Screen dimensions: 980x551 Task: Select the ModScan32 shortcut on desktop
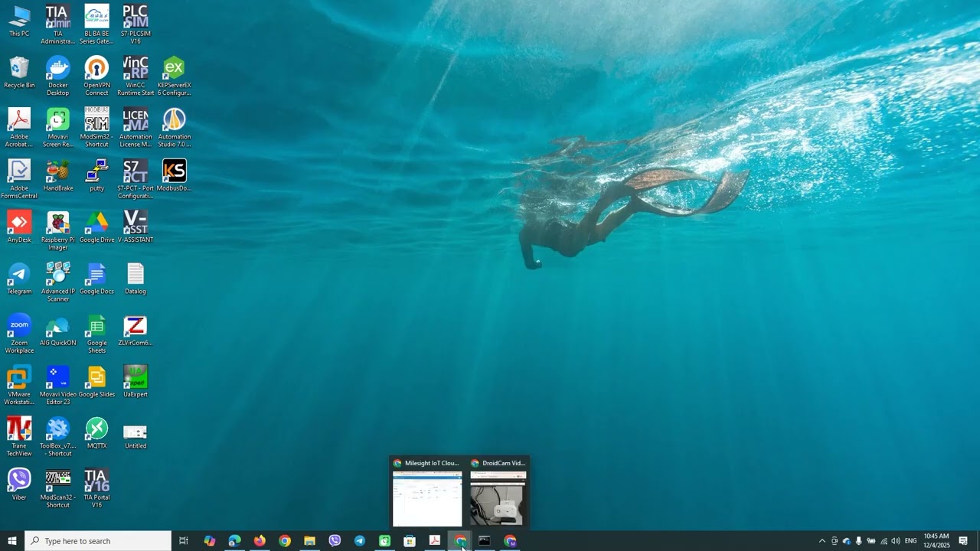(x=58, y=488)
